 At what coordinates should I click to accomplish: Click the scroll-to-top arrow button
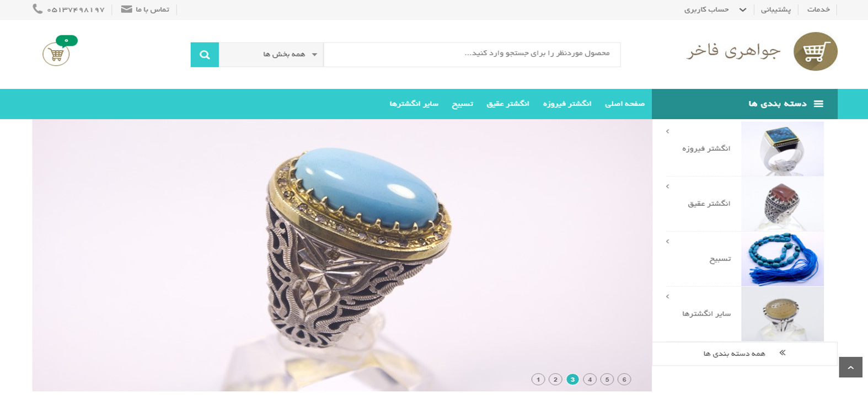click(x=850, y=367)
